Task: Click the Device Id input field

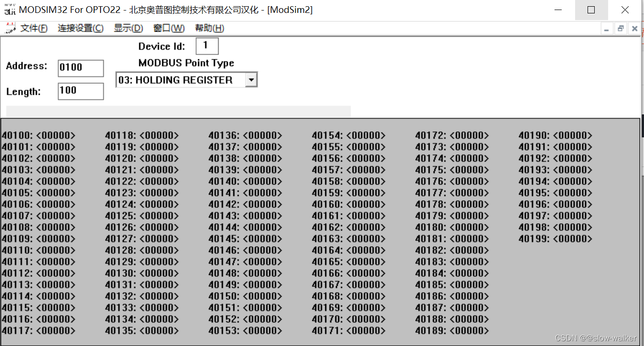Action: click(x=206, y=45)
